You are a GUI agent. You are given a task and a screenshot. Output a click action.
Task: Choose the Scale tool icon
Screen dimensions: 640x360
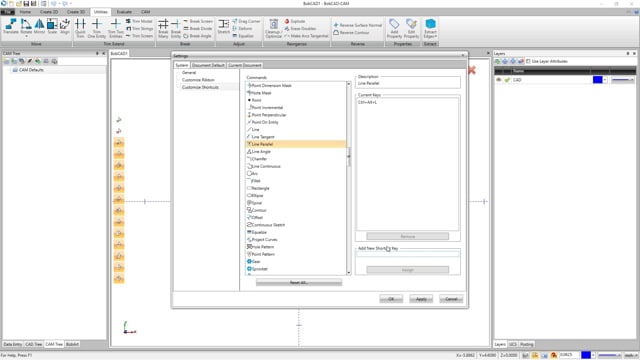tap(52, 26)
